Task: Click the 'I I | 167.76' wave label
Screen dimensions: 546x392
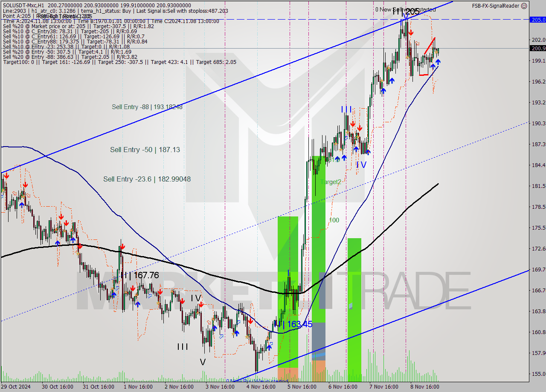Action: [139, 275]
